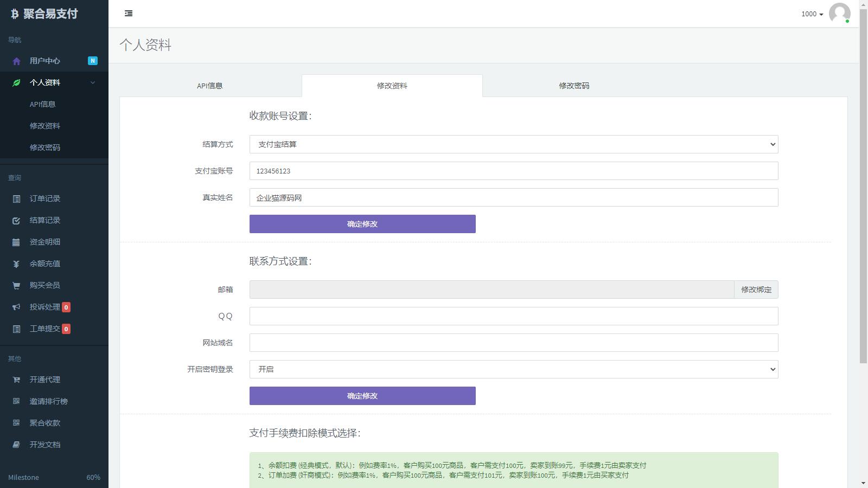Switch to the 修改密码 tab

tap(574, 86)
